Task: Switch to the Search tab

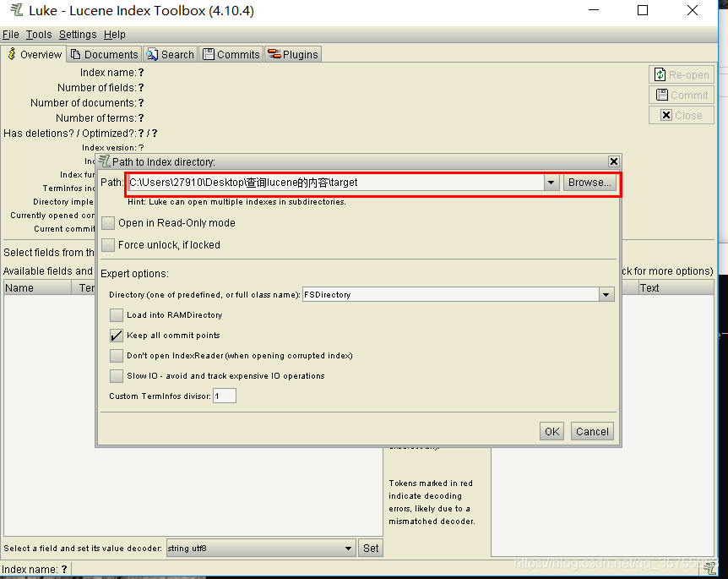Action: (x=170, y=54)
